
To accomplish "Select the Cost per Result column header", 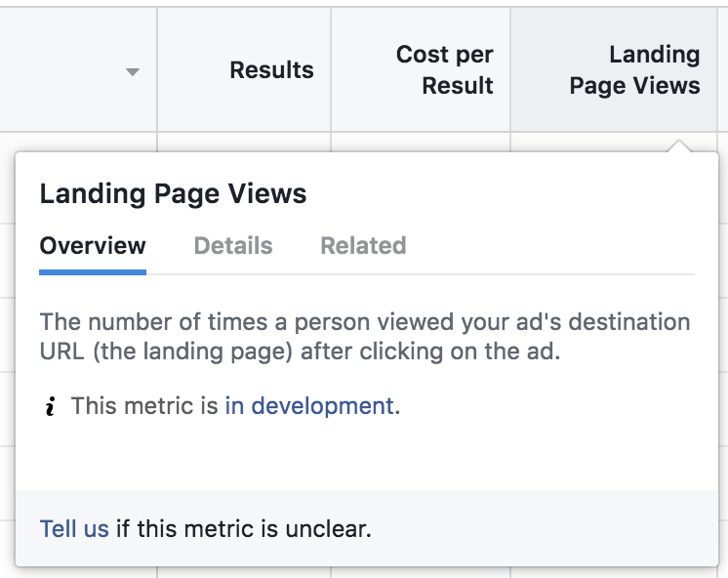I will pyautogui.click(x=444, y=70).
